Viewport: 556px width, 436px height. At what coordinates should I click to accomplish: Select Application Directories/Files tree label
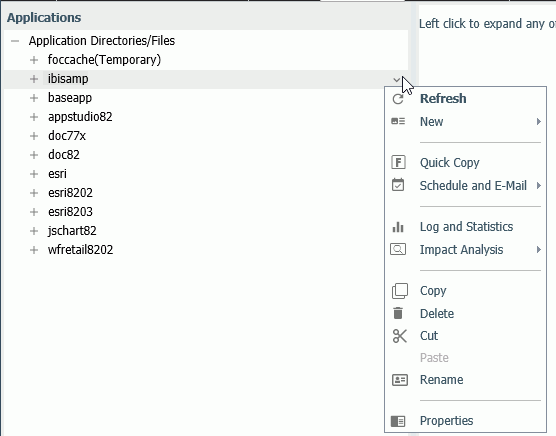click(102, 41)
